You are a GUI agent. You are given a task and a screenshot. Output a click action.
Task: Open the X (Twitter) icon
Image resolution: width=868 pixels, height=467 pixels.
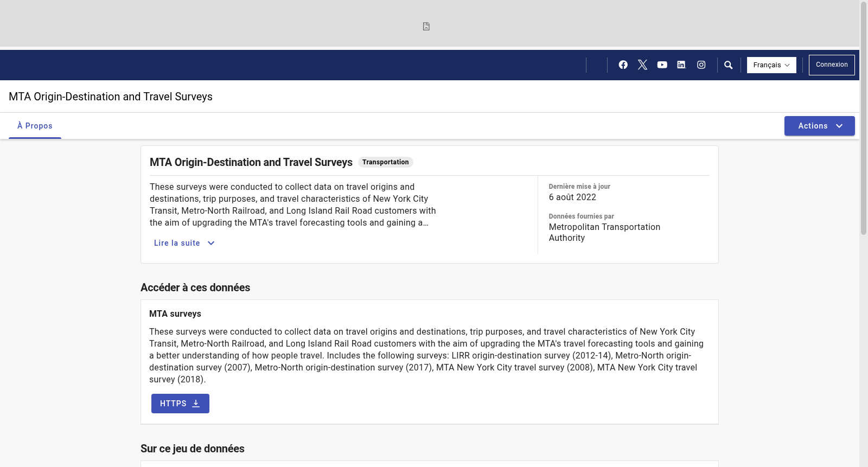(642, 65)
